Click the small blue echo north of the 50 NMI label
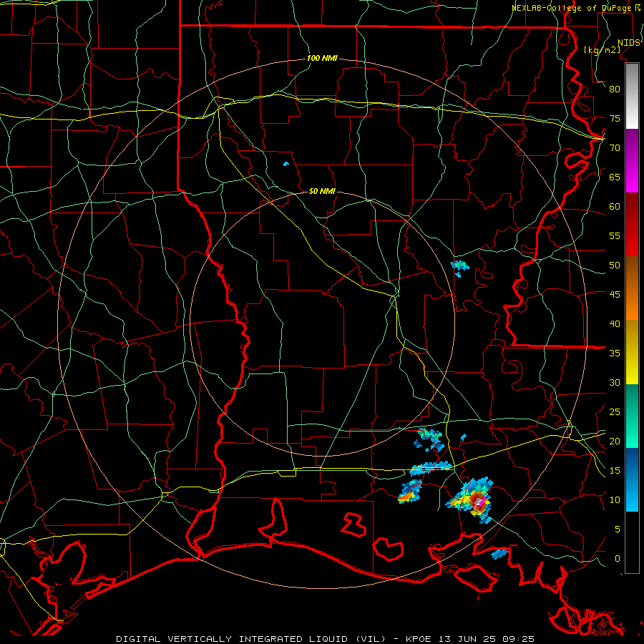Screen dimensions: 644x644 coord(286,165)
